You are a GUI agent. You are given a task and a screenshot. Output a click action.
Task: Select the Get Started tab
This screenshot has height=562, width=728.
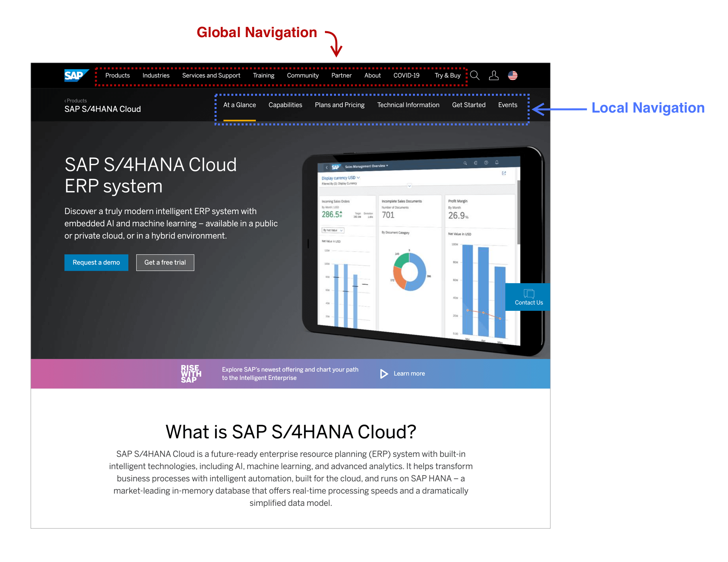click(x=469, y=105)
